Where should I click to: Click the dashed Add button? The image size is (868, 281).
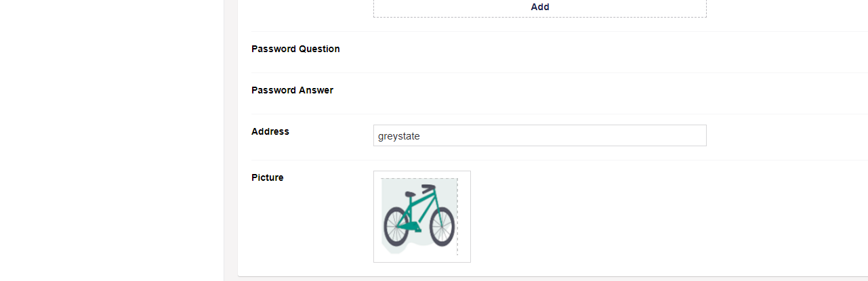click(x=539, y=7)
